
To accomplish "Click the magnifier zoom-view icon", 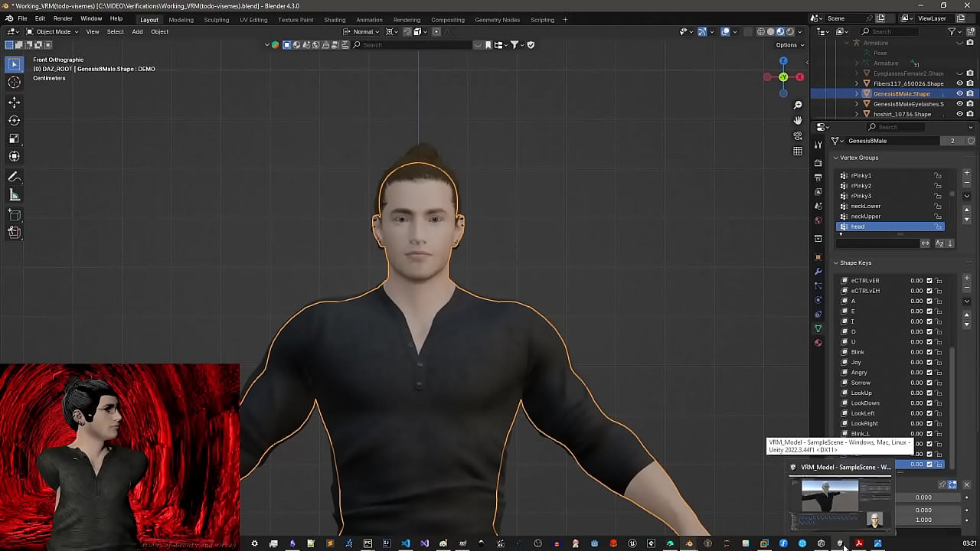I will click(x=798, y=105).
